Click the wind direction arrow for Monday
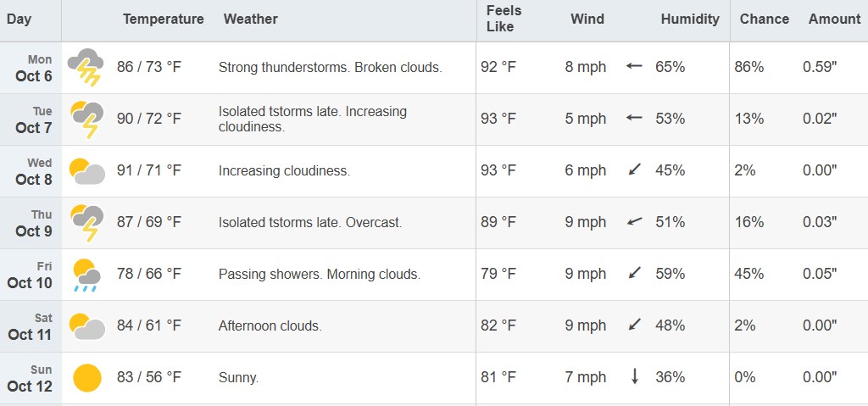868x406 pixels. click(x=634, y=66)
